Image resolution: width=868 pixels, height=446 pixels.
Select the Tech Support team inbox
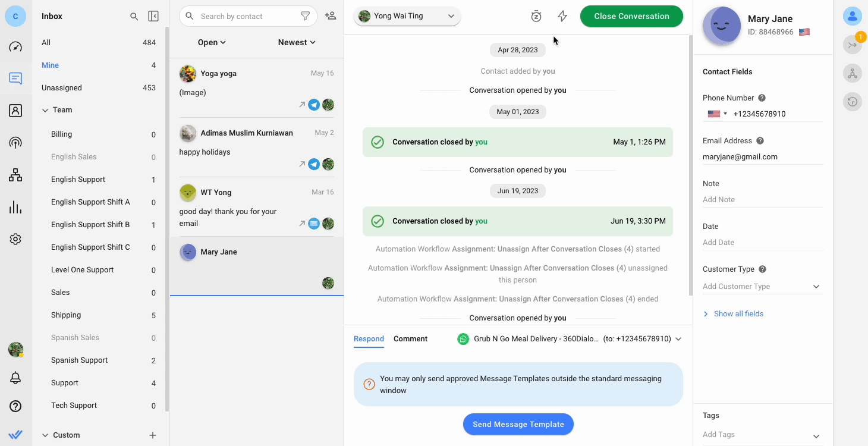click(x=99, y=406)
